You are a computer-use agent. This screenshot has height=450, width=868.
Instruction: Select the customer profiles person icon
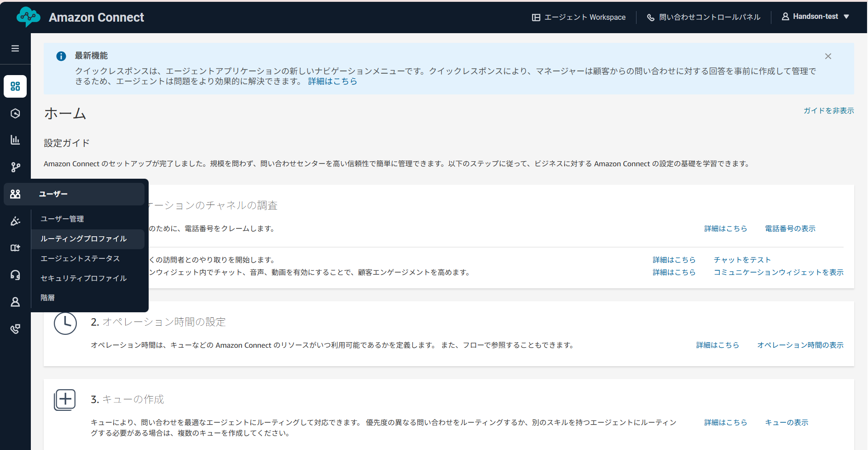click(x=15, y=302)
